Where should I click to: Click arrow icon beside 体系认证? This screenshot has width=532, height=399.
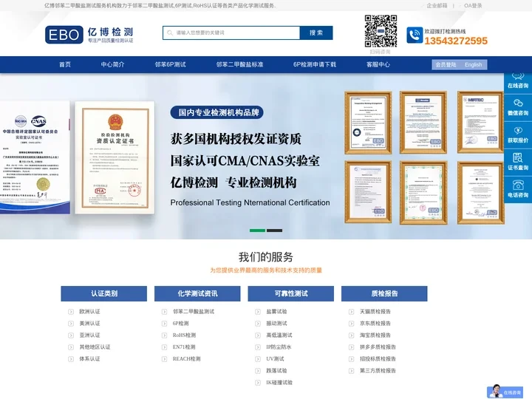click(71, 359)
